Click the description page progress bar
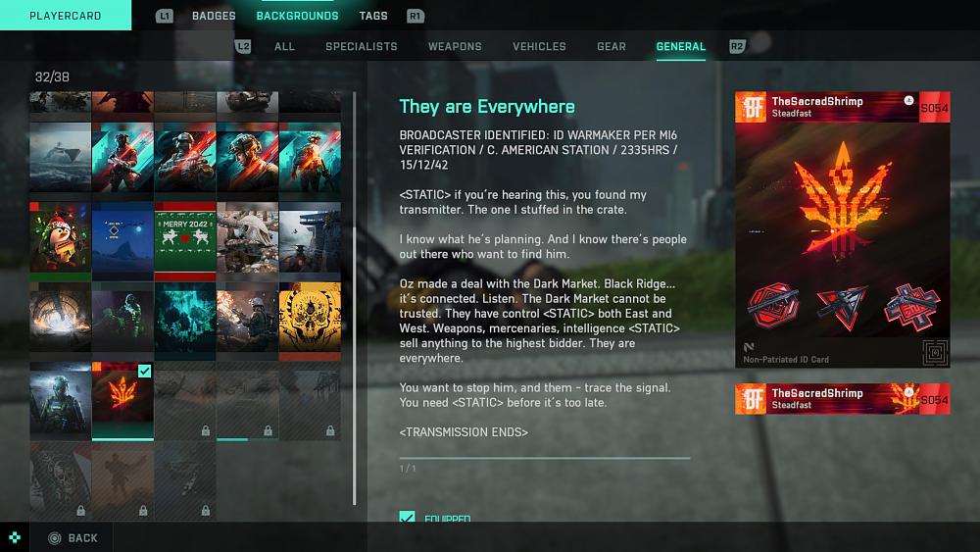 click(545, 458)
